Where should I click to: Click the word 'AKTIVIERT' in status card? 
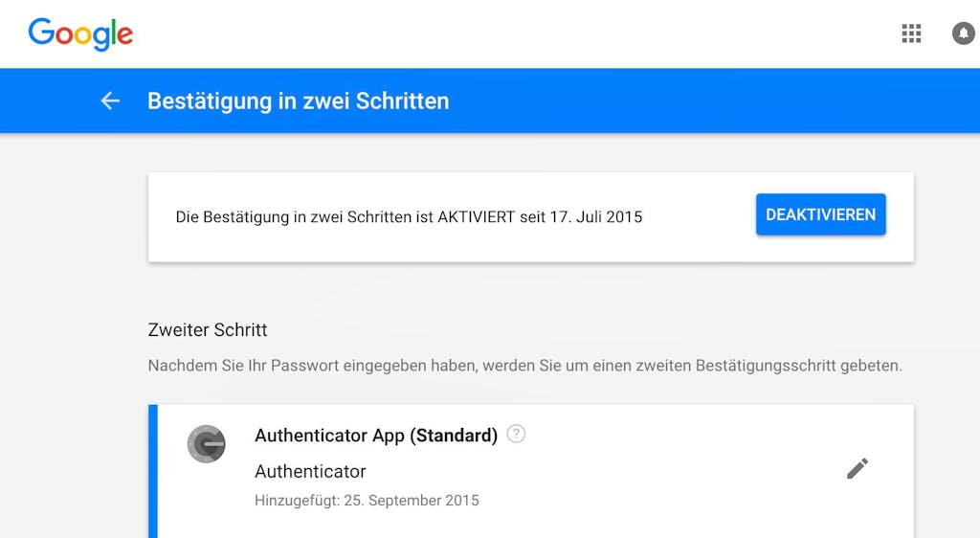pyautogui.click(x=476, y=216)
